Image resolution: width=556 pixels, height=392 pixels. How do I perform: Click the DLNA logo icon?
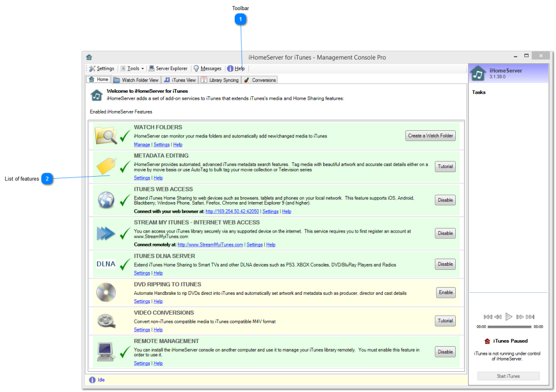tap(106, 264)
